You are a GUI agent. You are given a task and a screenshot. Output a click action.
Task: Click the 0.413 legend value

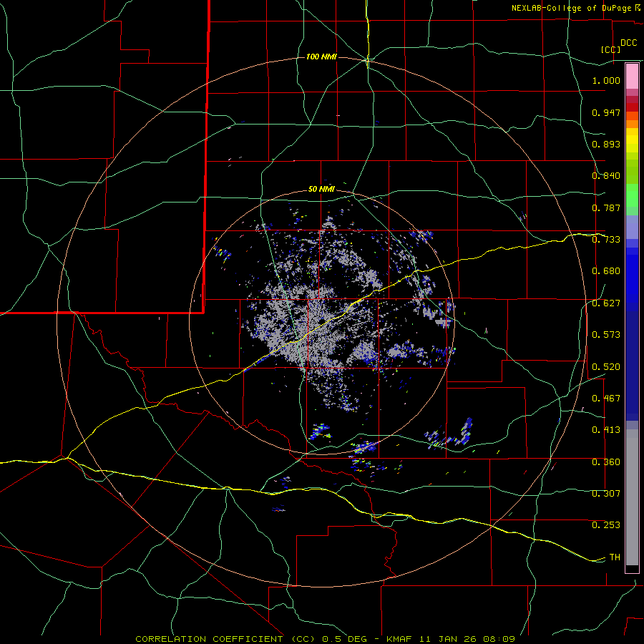606,430
